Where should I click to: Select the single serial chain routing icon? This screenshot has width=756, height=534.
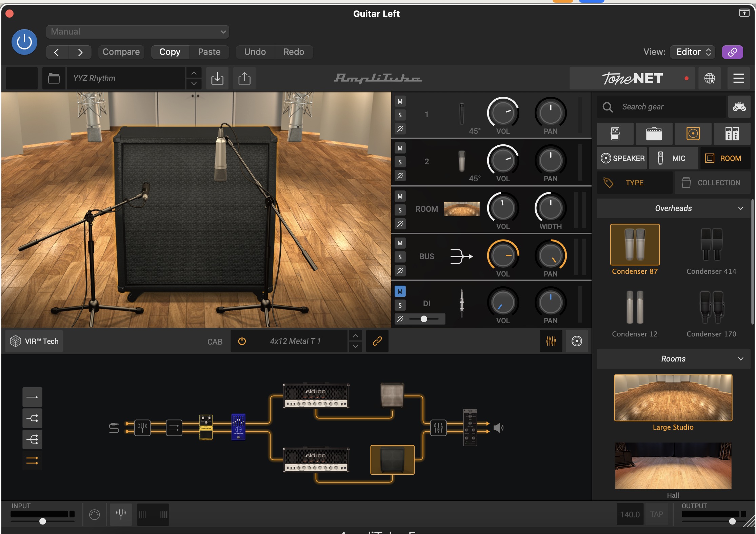point(33,397)
